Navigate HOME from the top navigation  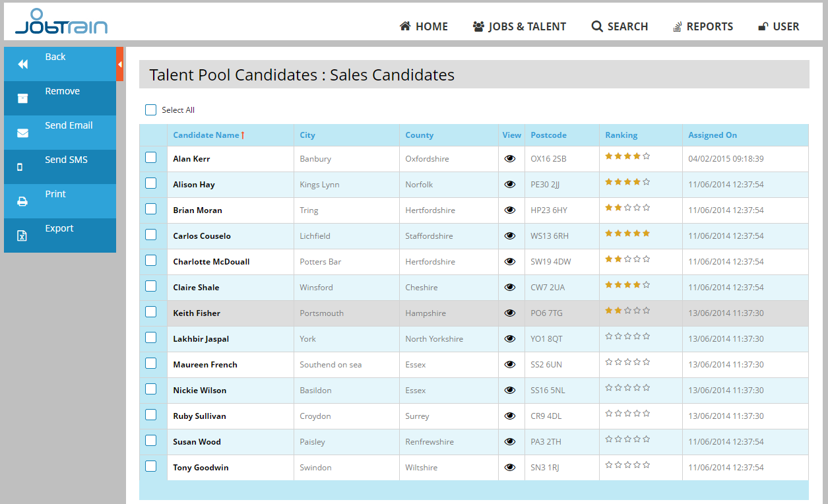coord(423,26)
